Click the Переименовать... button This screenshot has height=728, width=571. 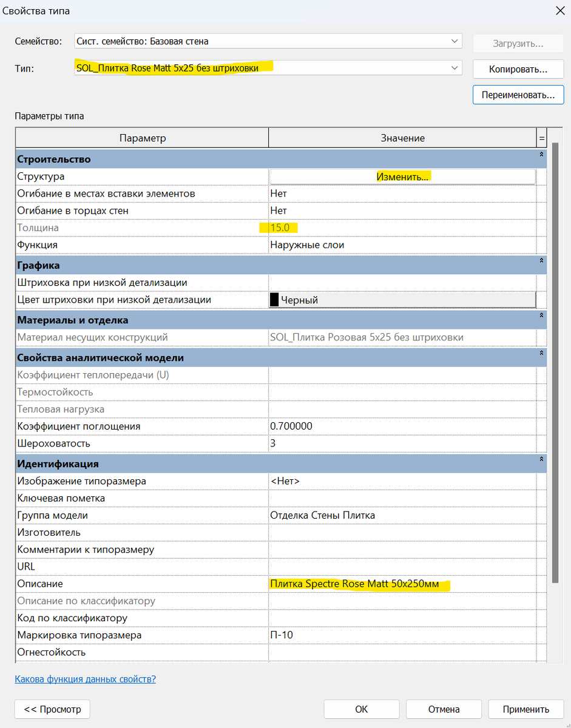(518, 95)
